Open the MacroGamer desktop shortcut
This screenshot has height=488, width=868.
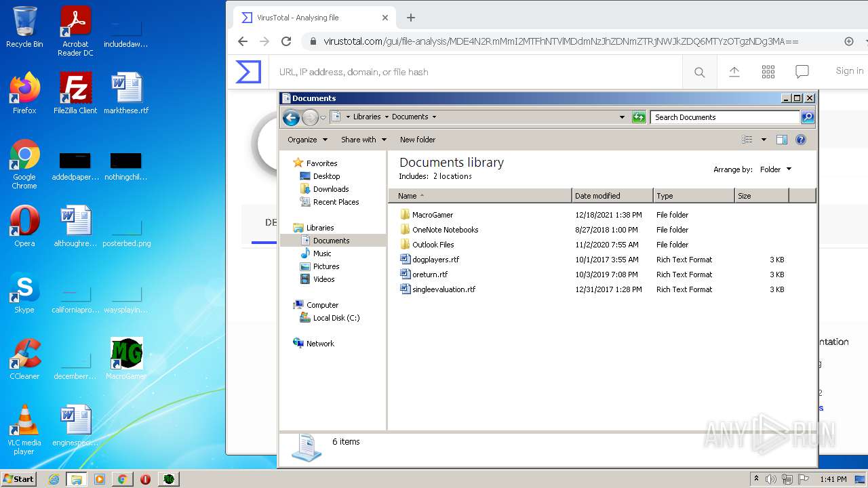[126, 359]
